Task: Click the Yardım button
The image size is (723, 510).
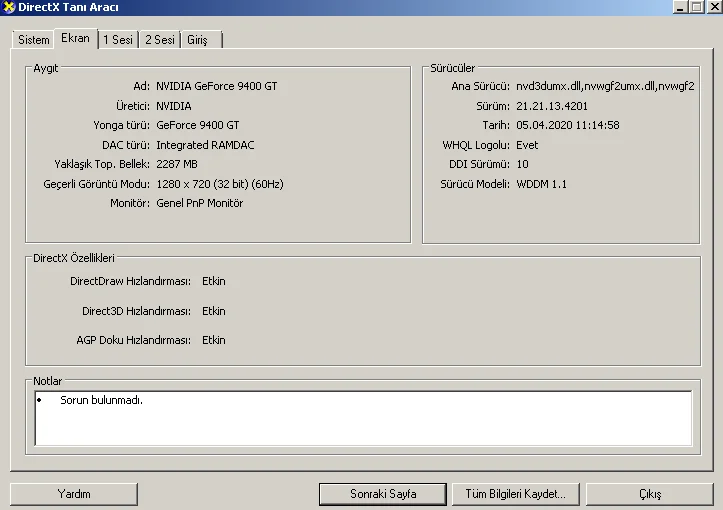Action: pyautogui.click(x=74, y=494)
